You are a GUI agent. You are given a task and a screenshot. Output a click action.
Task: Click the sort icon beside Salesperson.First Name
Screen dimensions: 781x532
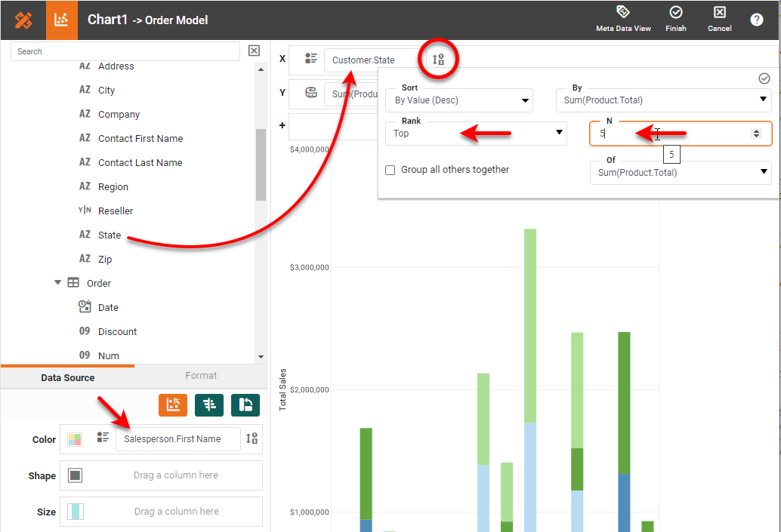(252, 438)
